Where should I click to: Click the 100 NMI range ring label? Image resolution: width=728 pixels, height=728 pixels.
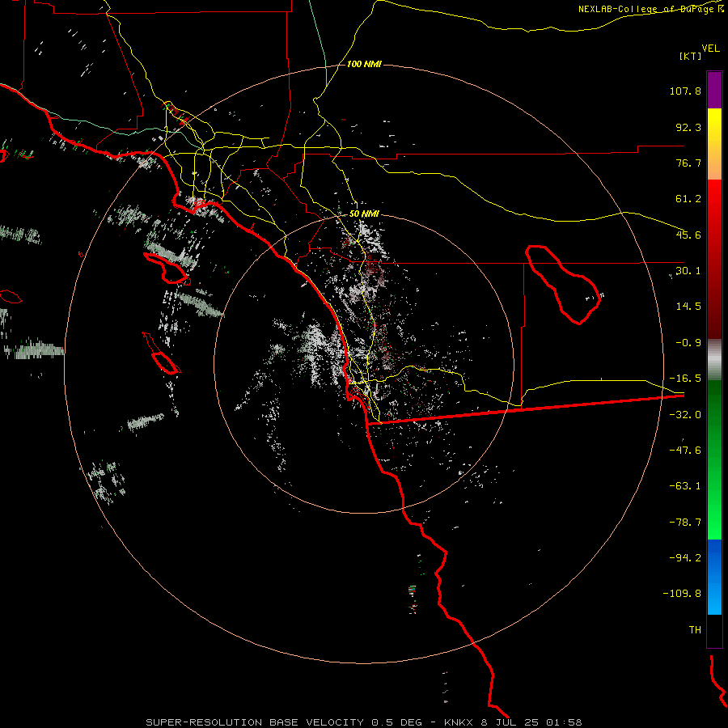(x=364, y=64)
